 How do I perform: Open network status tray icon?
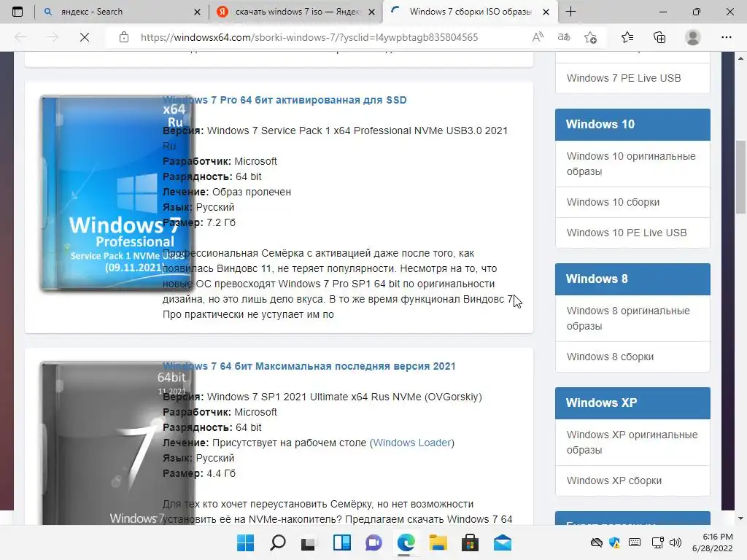[x=657, y=542]
